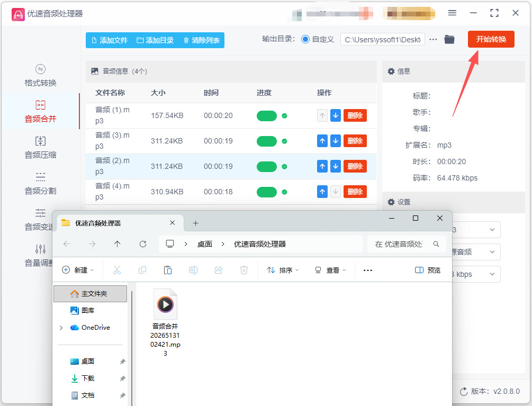Add a new tab in File Explorer
This screenshot has height=406, width=532.
coord(195,223)
